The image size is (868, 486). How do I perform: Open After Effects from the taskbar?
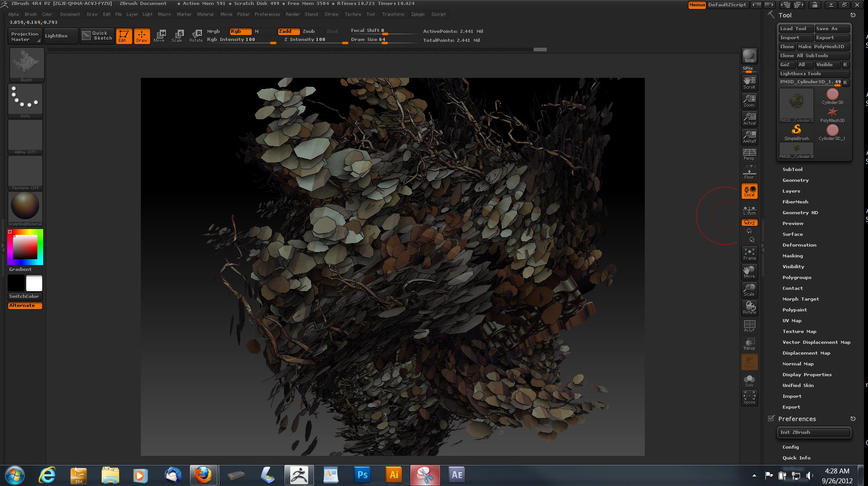(456, 475)
